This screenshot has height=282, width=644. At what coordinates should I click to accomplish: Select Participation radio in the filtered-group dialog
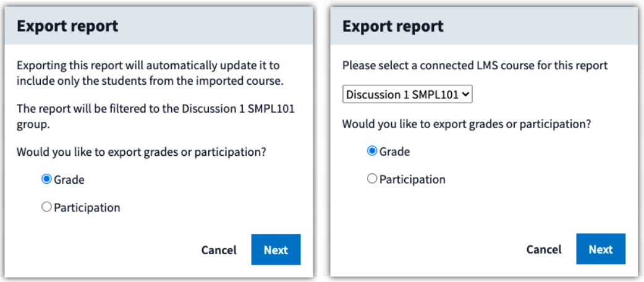click(46, 207)
